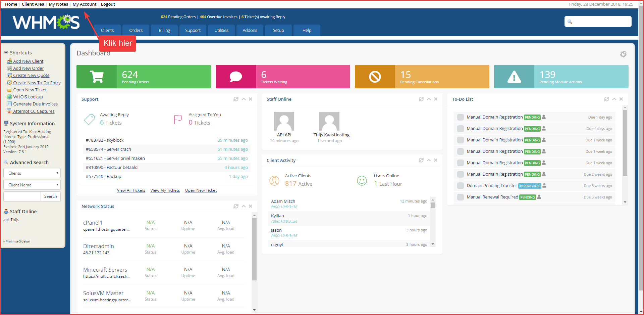Tick the Manual Renewal Required checkbox

coord(461,197)
